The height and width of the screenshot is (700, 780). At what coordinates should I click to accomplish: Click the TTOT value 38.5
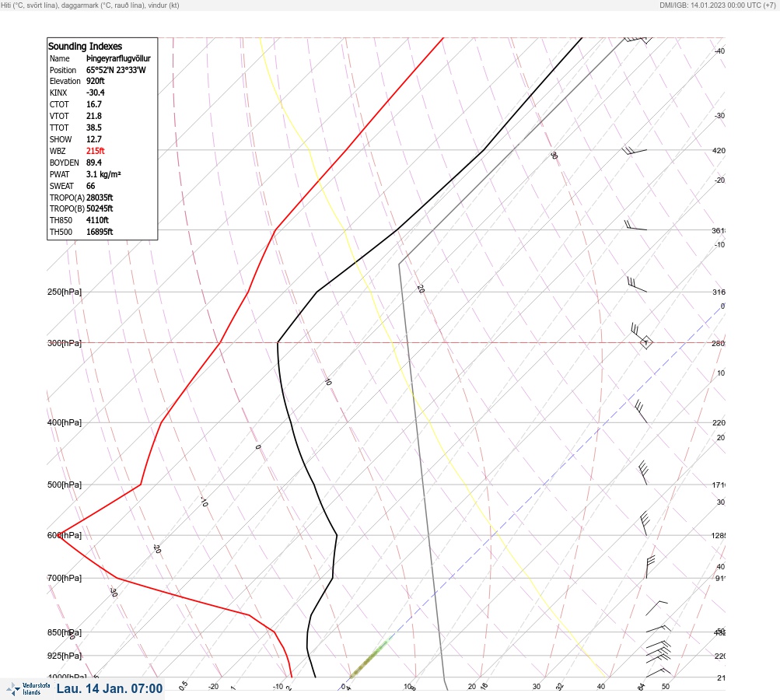click(x=94, y=128)
